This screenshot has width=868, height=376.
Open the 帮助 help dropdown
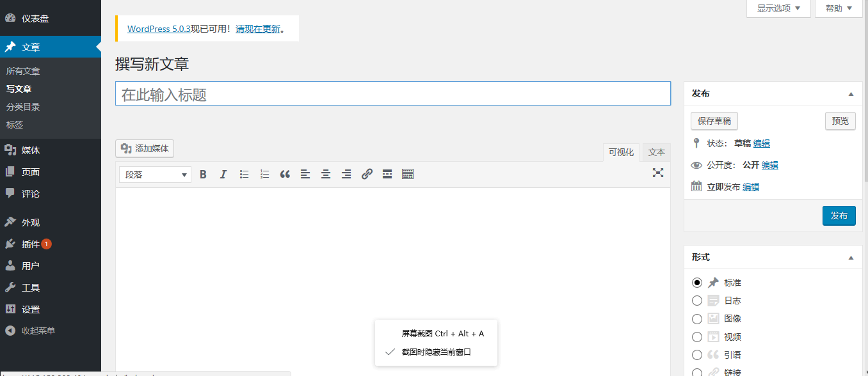pyautogui.click(x=839, y=8)
